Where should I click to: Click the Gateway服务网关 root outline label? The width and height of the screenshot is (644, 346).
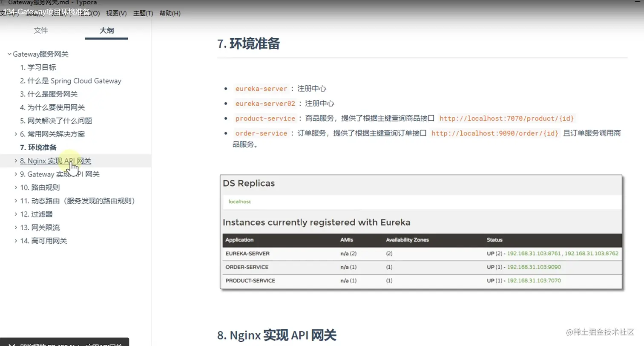point(40,54)
